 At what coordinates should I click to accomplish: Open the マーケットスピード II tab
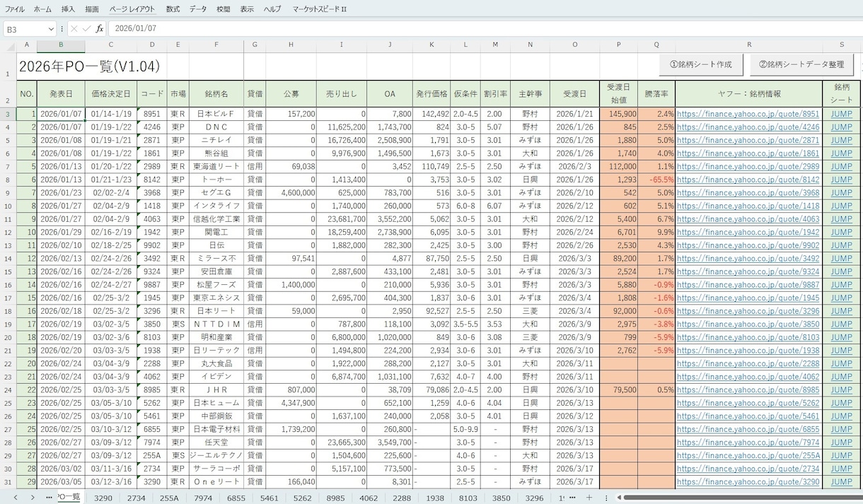click(x=319, y=9)
